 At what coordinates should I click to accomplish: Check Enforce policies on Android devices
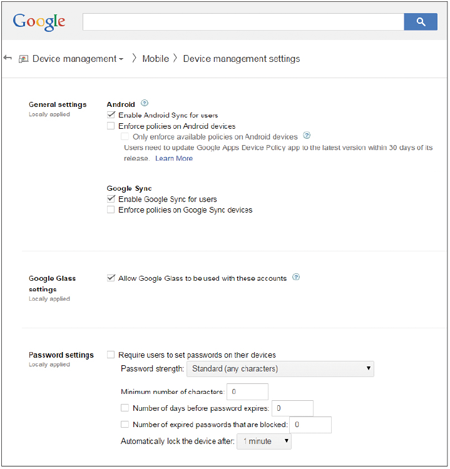111,126
